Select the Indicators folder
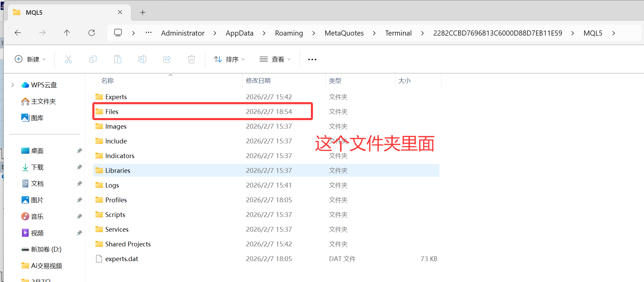The image size is (644, 282). (x=266, y=156)
